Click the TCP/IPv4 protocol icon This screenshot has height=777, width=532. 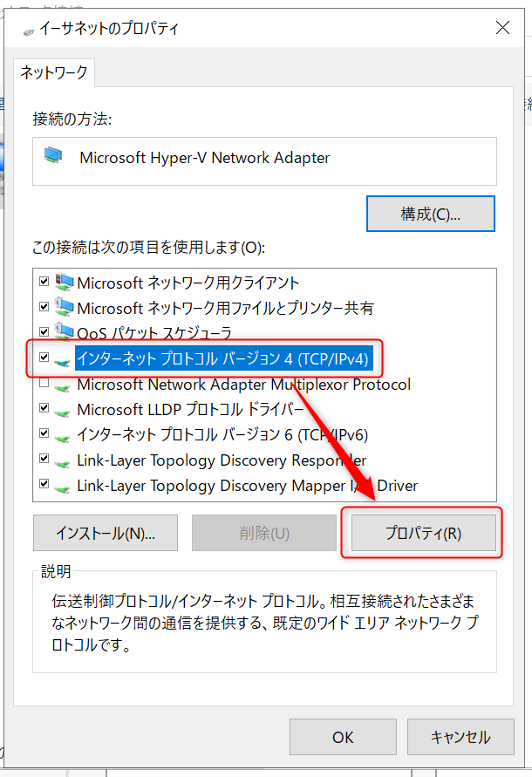[62, 358]
